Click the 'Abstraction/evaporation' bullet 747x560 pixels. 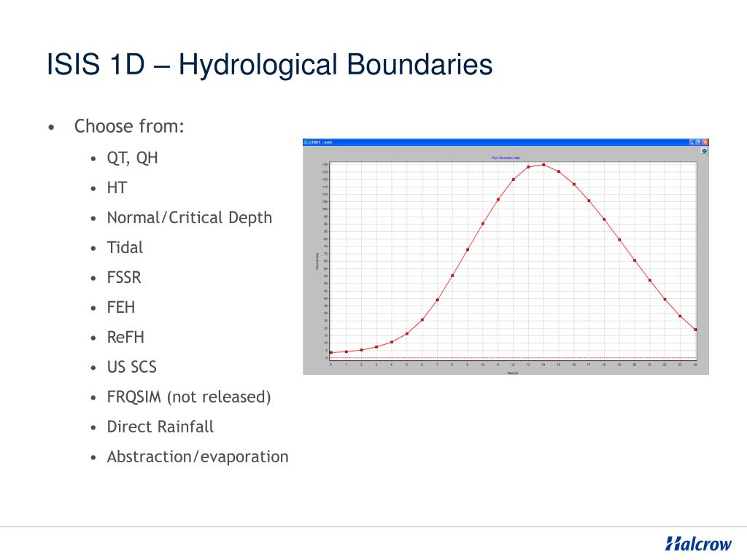point(198,456)
